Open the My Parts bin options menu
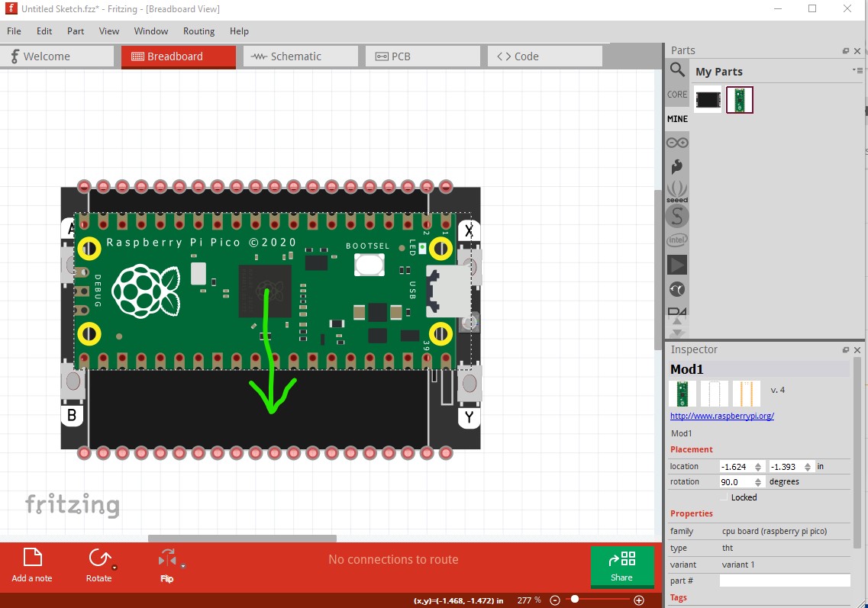 pyautogui.click(x=857, y=70)
